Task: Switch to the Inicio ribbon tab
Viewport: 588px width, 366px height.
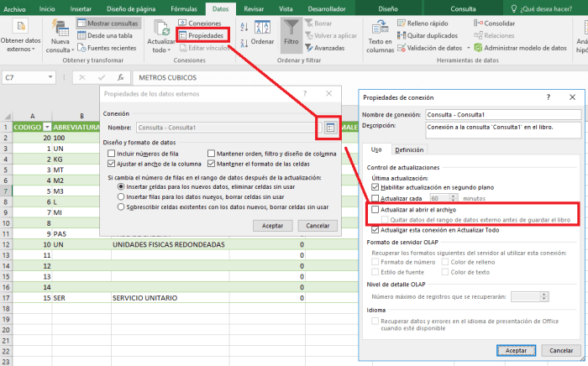Action: click(47, 8)
